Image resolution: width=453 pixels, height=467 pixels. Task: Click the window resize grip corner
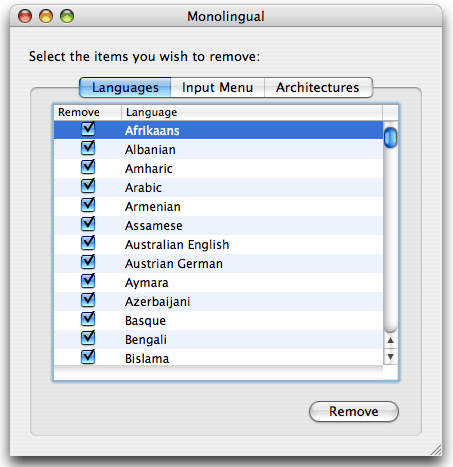pyautogui.click(x=436, y=450)
